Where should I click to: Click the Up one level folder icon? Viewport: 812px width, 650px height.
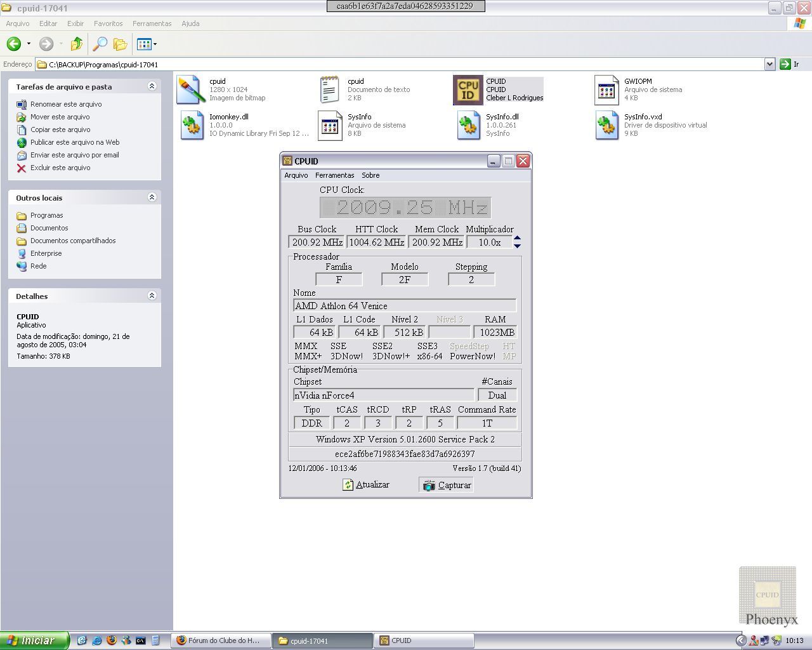[77, 44]
